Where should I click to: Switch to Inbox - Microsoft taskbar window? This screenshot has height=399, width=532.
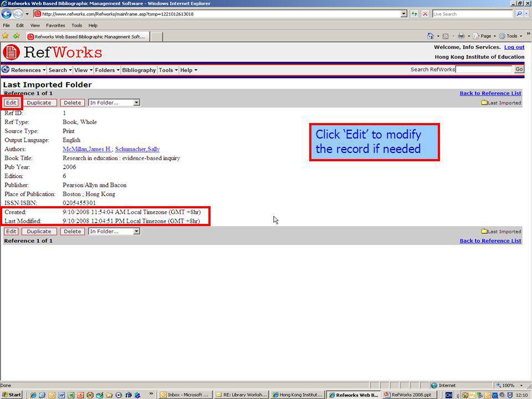186,395
